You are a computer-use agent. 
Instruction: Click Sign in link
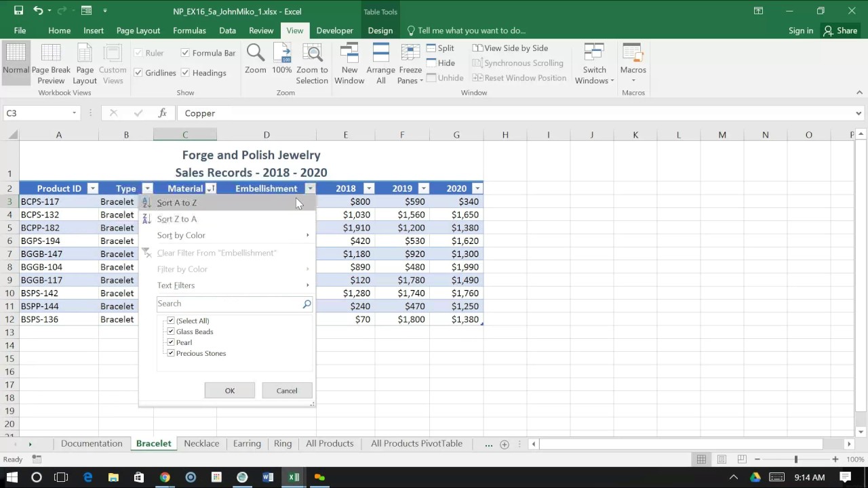point(801,30)
